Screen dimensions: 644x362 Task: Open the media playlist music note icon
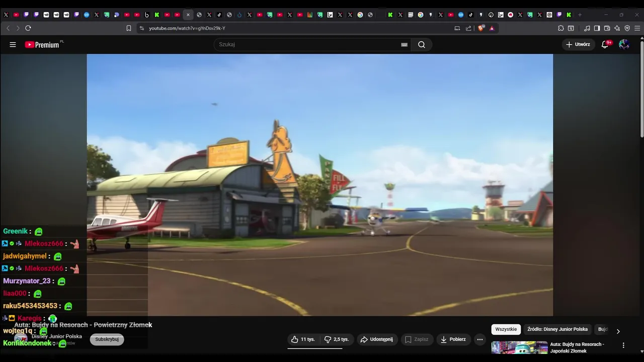tap(587, 28)
